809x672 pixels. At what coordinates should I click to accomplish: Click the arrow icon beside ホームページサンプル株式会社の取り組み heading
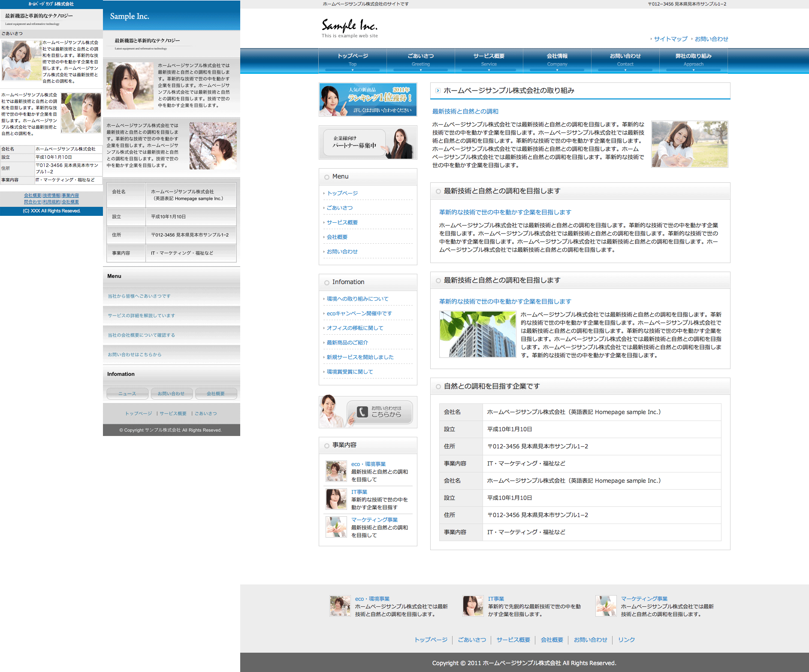tap(438, 91)
